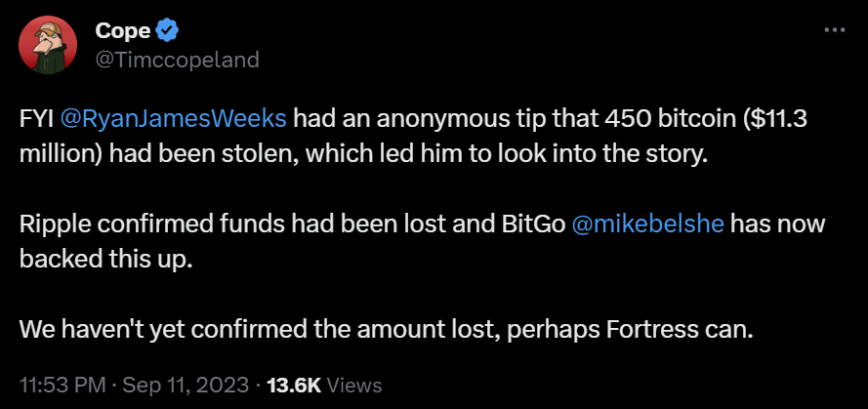The image size is (868, 409).
Task: Click the blue verified badge
Action: [168, 31]
